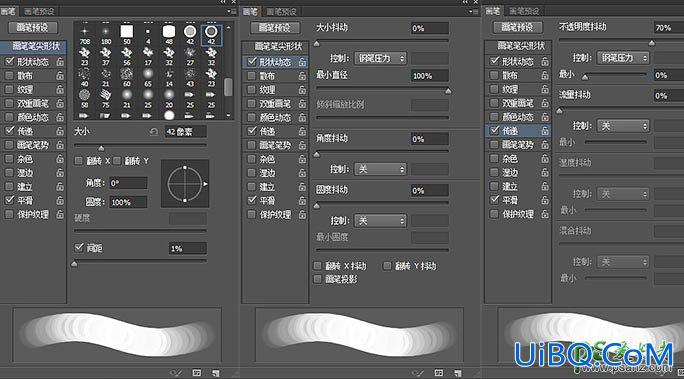Click lock icon beside 画笔笔势 in 不透明度抖动 panel
Image resolution: width=684 pixels, height=379 pixels.
545,144
